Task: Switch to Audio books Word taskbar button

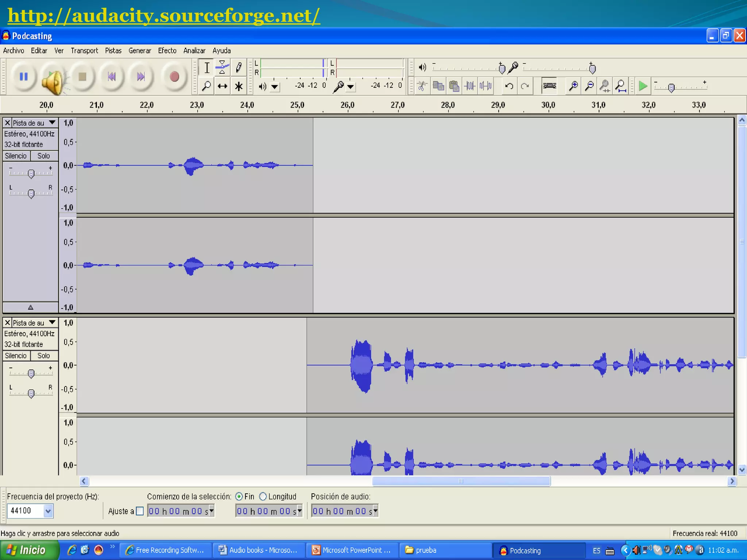Action: click(259, 550)
